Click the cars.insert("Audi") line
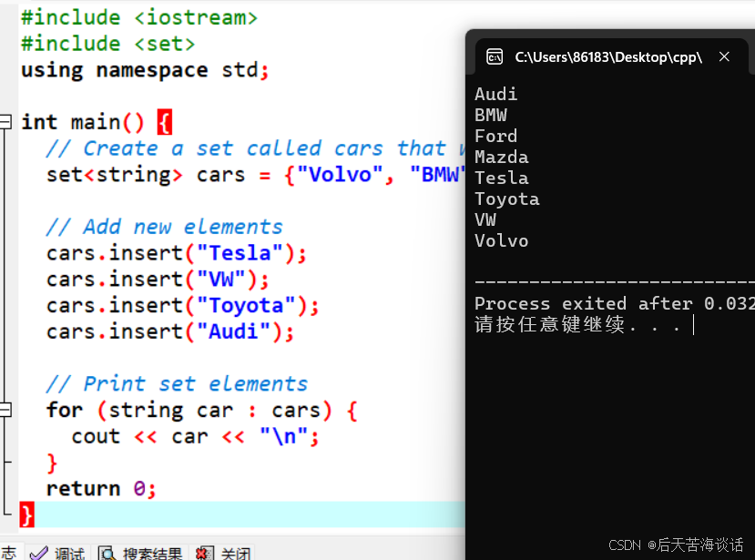Screen dimensions: 755x560 coord(170,331)
